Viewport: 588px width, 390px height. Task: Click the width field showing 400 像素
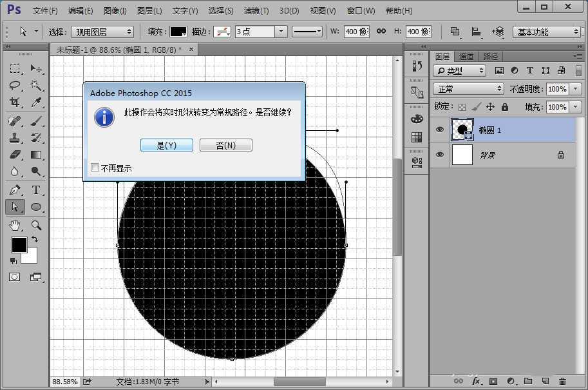(x=356, y=32)
